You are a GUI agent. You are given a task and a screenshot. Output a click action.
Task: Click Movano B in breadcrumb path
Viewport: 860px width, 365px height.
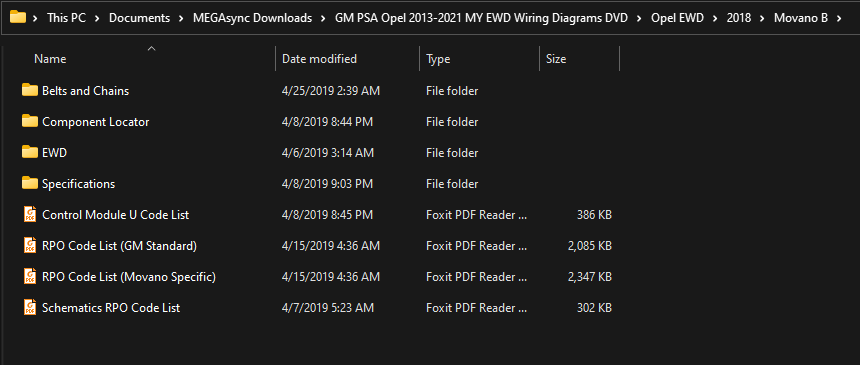point(801,18)
